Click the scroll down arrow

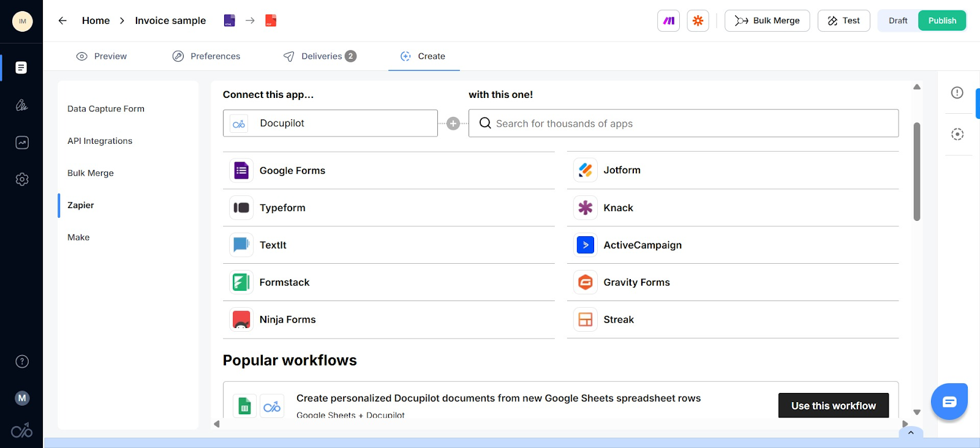pyautogui.click(x=917, y=413)
